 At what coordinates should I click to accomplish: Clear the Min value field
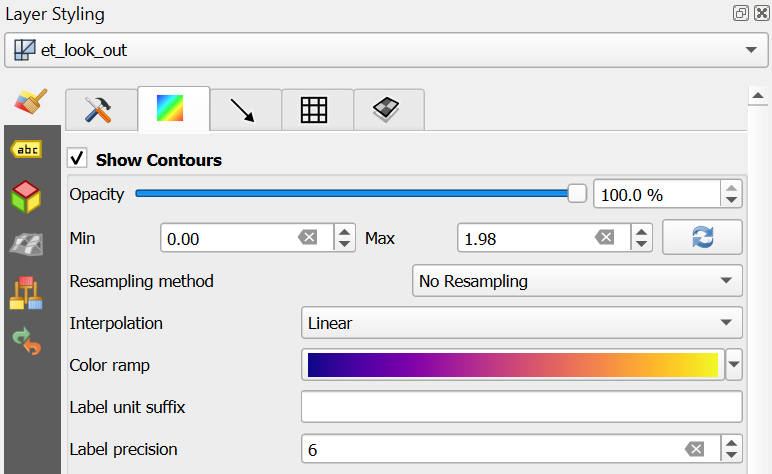click(x=308, y=238)
